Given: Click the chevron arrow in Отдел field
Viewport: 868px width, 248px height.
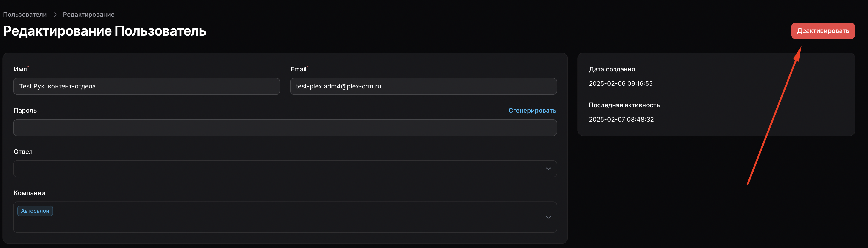Looking at the screenshot, I should [548, 169].
